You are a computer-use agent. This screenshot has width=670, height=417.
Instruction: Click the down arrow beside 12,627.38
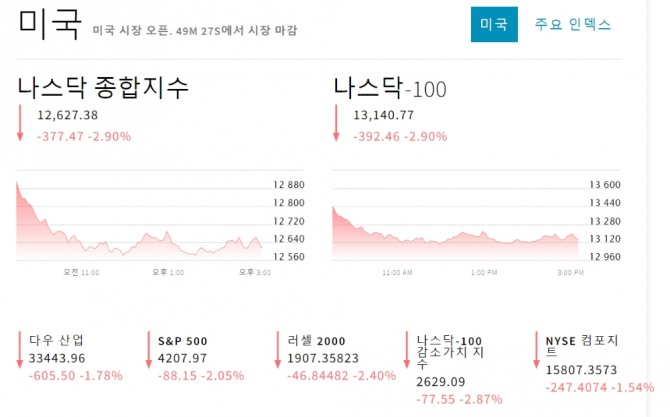coord(20,123)
